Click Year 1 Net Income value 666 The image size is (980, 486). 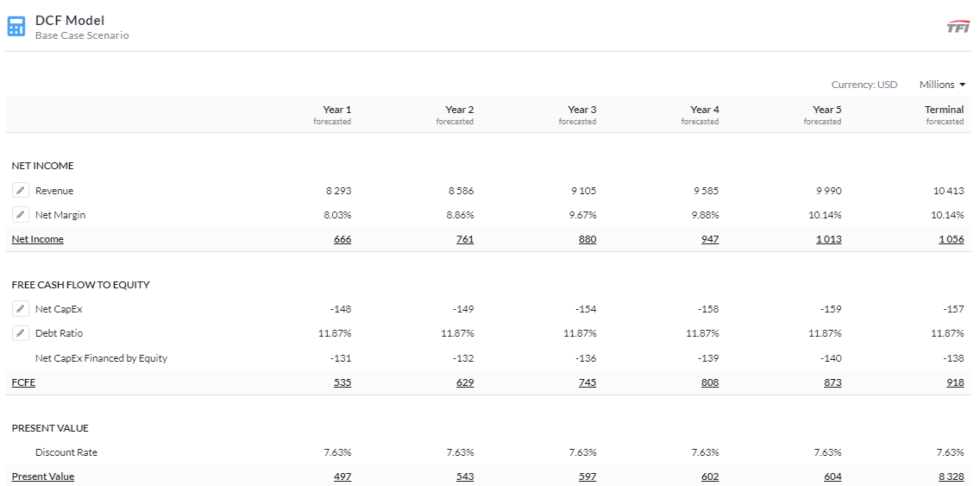pyautogui.click(x=342, y=239)
